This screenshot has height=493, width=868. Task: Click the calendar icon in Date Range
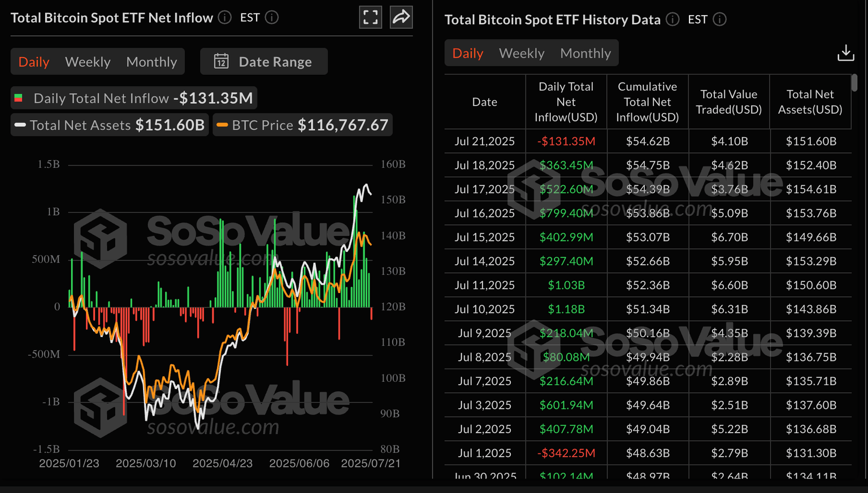click(222, 62)
